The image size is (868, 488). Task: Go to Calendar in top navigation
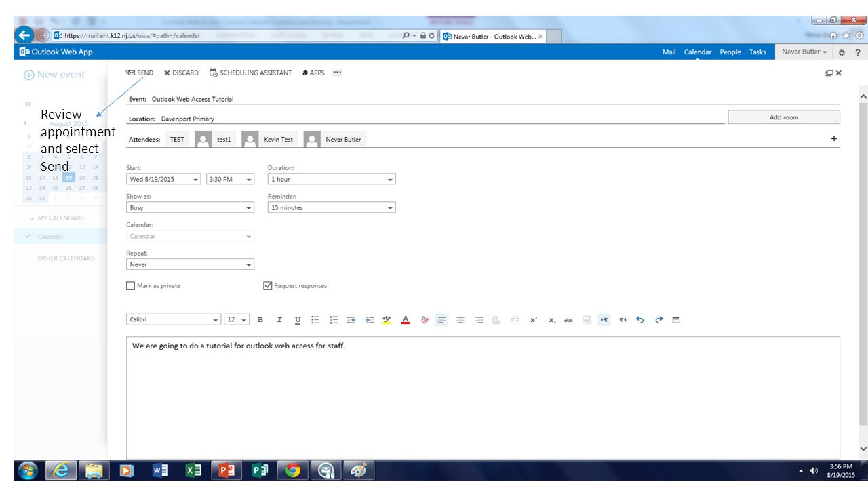[x=697, y=52]
